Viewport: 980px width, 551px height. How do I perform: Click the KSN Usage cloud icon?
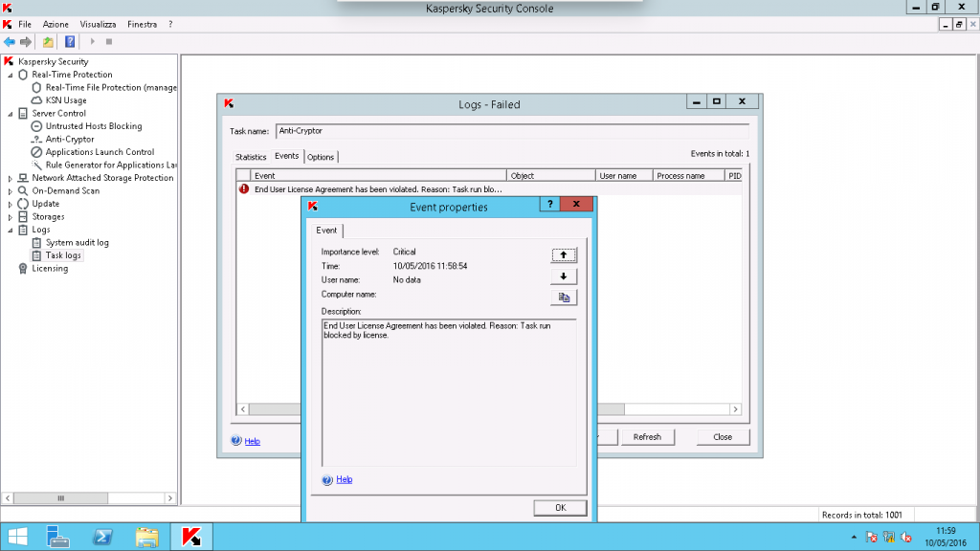(37, 100)
